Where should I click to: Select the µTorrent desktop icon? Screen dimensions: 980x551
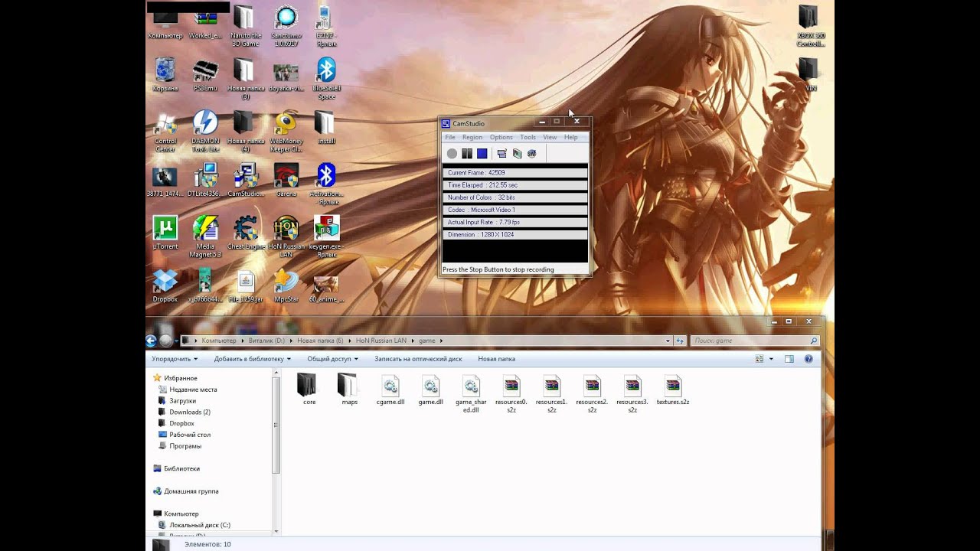[x=165, y=233]
